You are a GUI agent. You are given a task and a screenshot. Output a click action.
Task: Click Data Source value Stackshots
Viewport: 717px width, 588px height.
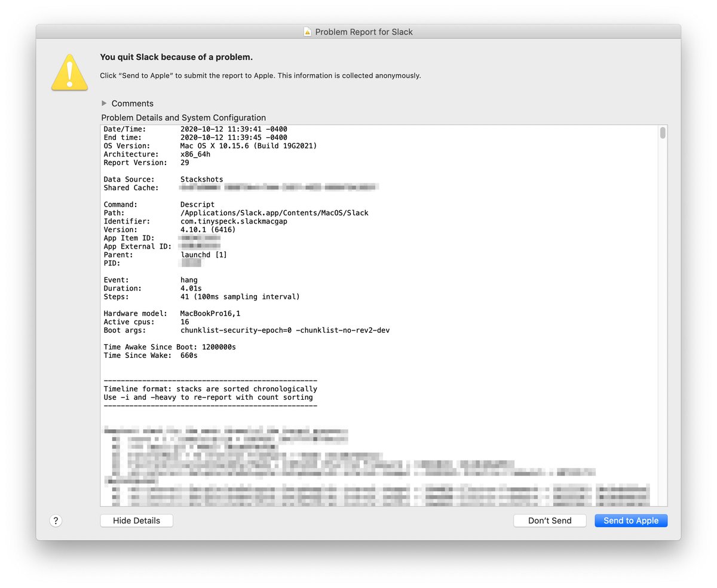click(202, 179)
